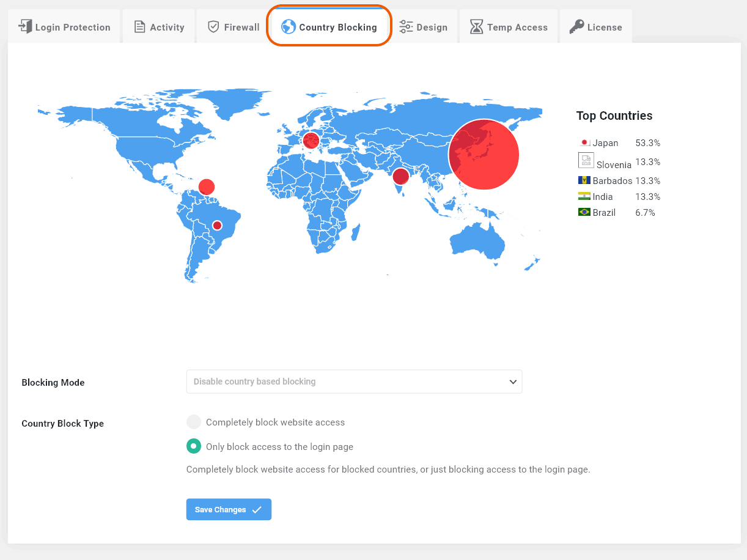
Task: Click the red Barbados marker on map
Action: [207, 186]
